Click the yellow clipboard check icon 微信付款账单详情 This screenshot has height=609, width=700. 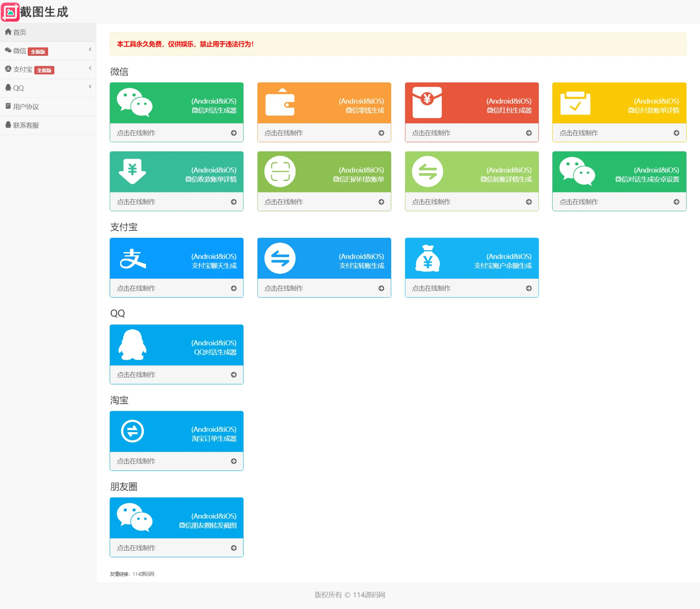click(x=575, y=103)
